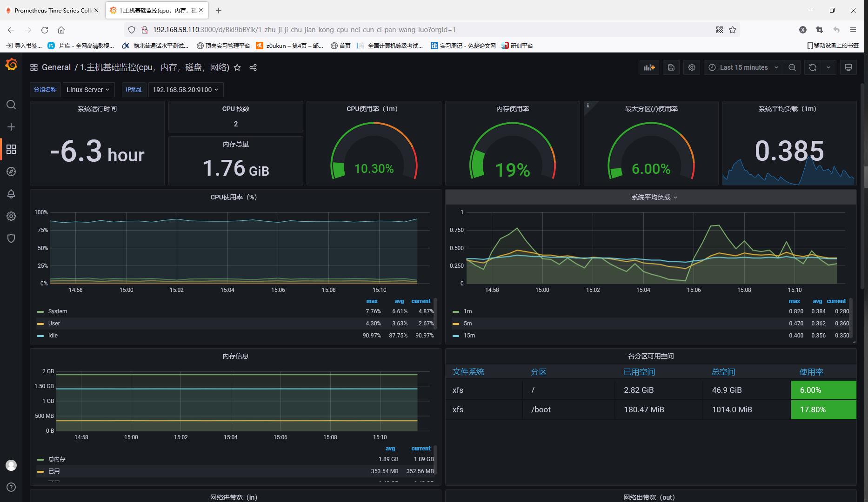The width and height of the screenshot is (868, 502).
Task: Toggle the 5m load series in legend
Action: point(467,324)
